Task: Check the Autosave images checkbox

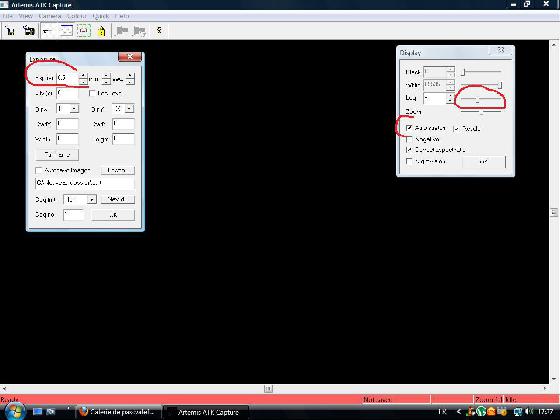Action: [39, 170]
